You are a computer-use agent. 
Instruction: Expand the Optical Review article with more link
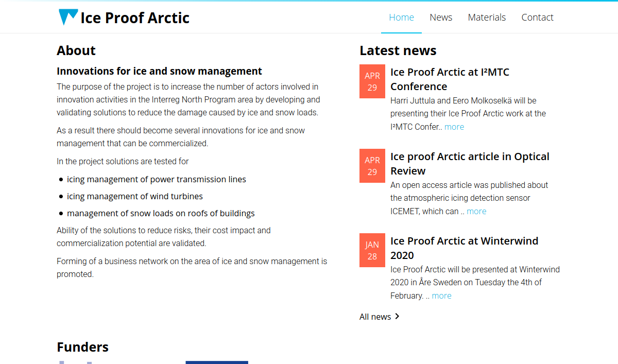476,211
